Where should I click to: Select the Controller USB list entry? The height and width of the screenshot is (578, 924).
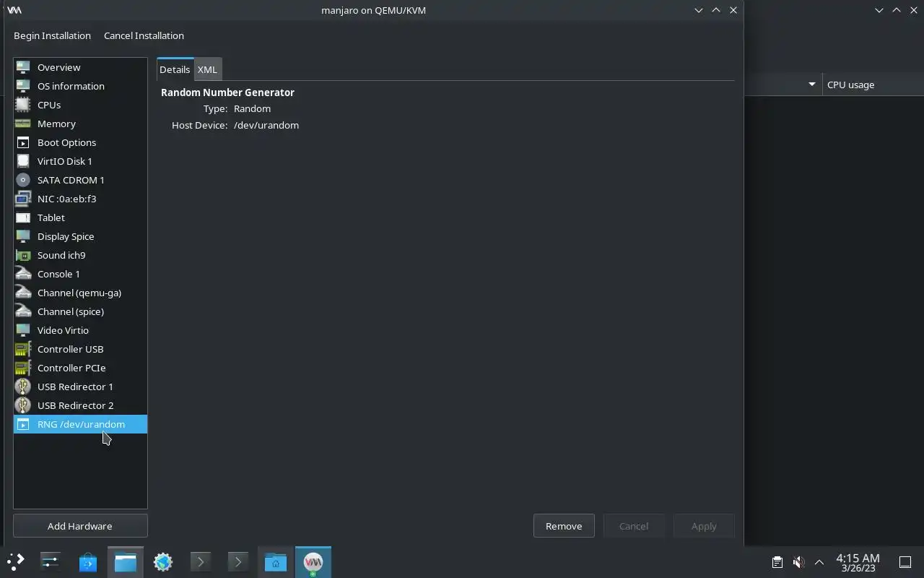(80, 349)
